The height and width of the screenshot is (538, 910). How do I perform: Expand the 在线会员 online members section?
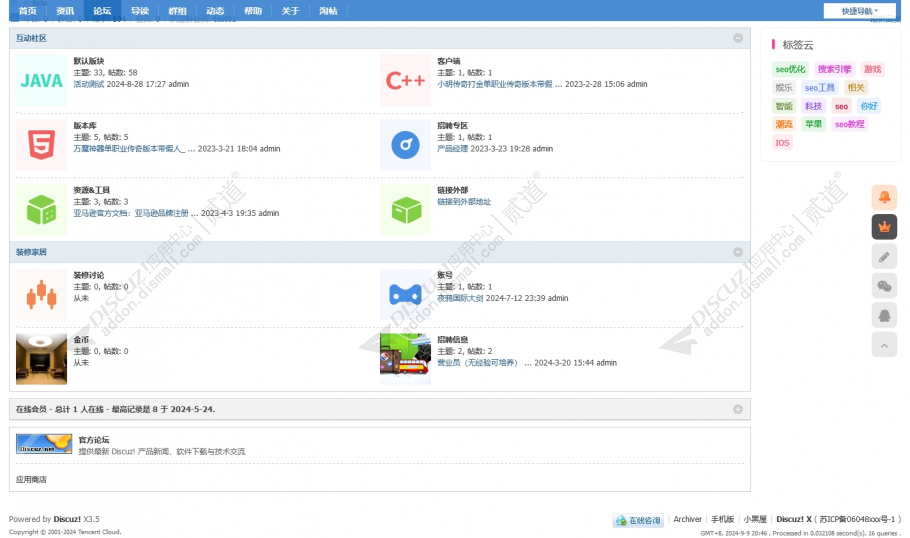coord(738,409)
